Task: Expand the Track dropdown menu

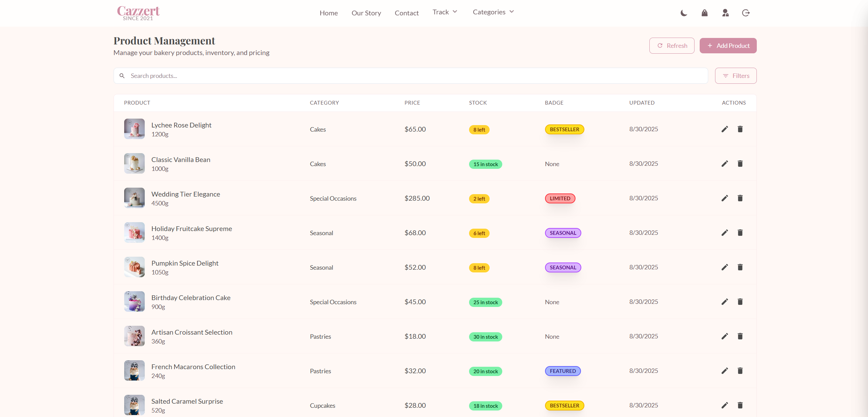Action: tap(445, 12)
